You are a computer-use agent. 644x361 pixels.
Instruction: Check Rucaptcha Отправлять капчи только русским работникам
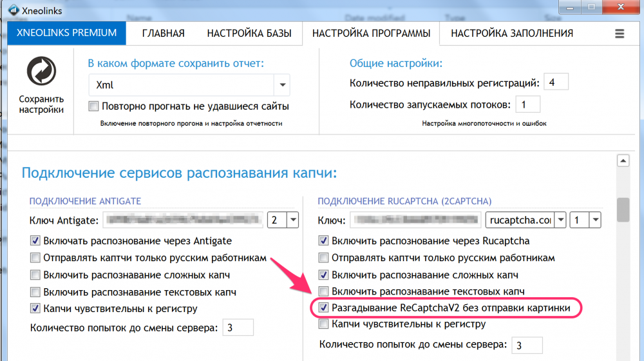point(324,258)
